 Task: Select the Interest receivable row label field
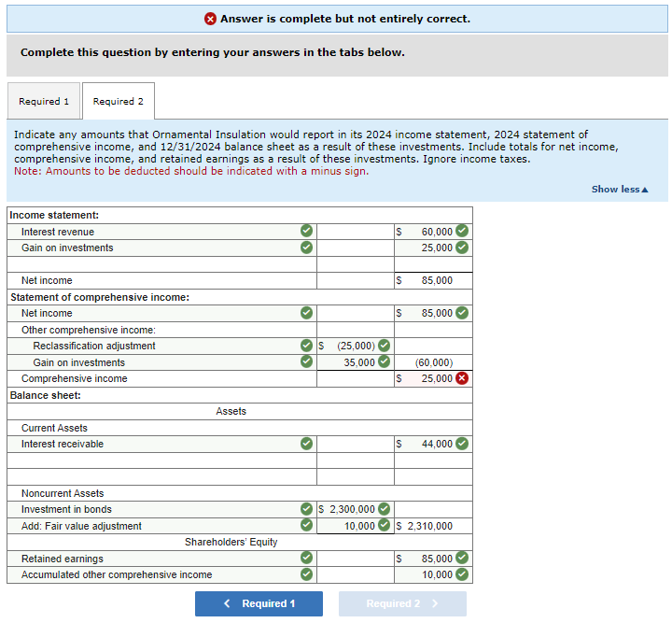[x=162, y=444]
